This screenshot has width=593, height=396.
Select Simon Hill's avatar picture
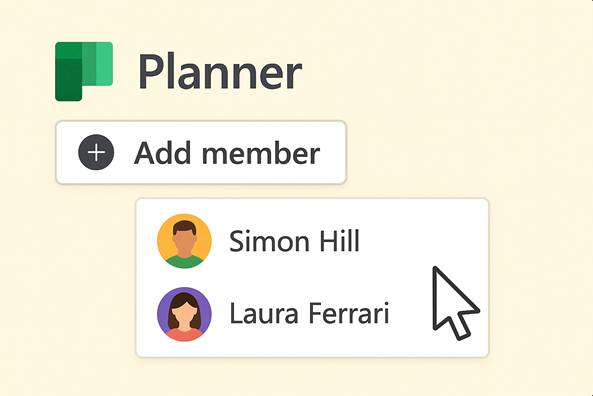pyautogui.click(x=184, y=241)
